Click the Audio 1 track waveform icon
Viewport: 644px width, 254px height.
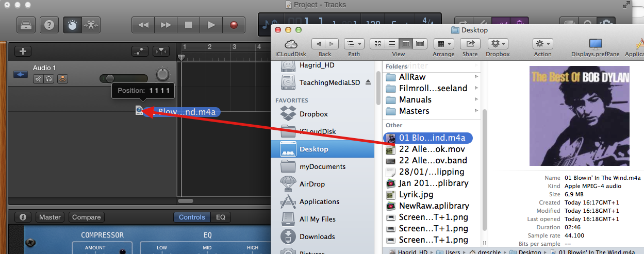tap(21, 75)
